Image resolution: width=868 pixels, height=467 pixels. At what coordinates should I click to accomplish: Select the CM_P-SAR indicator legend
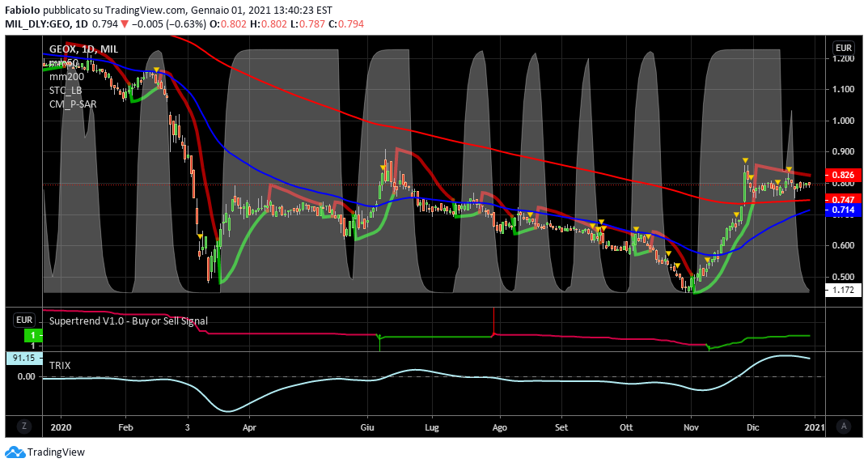click(x=71, y=104)
